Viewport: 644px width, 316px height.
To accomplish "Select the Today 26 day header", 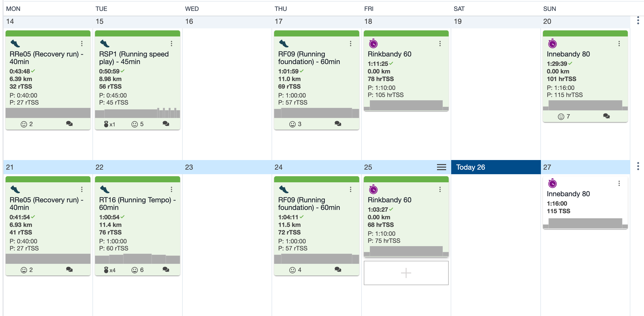I will tap(496, 167).
